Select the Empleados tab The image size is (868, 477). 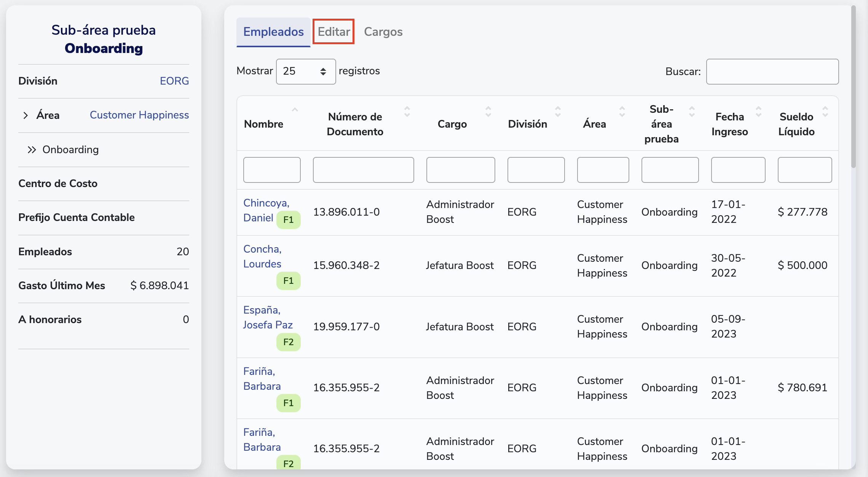tap(273, 32)
